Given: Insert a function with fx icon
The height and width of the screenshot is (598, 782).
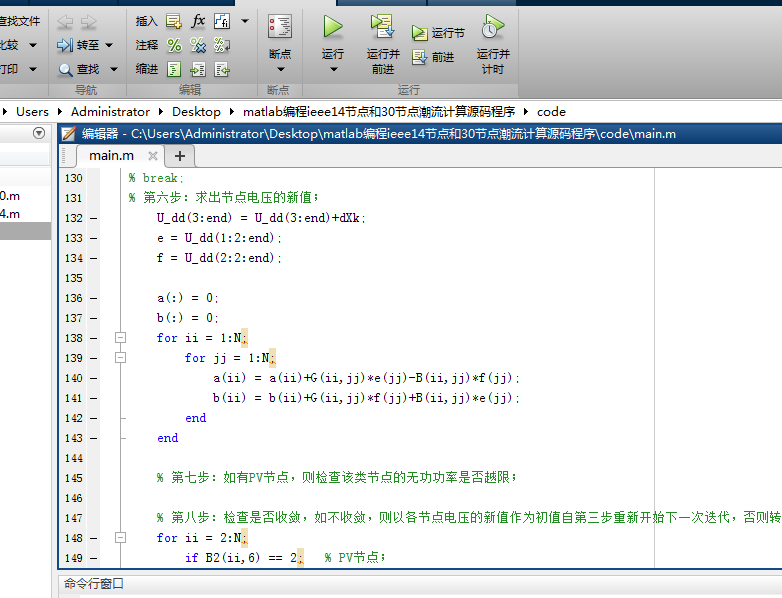Looking at the screenshot, I should pyautogui.click(x=198, y=21).
